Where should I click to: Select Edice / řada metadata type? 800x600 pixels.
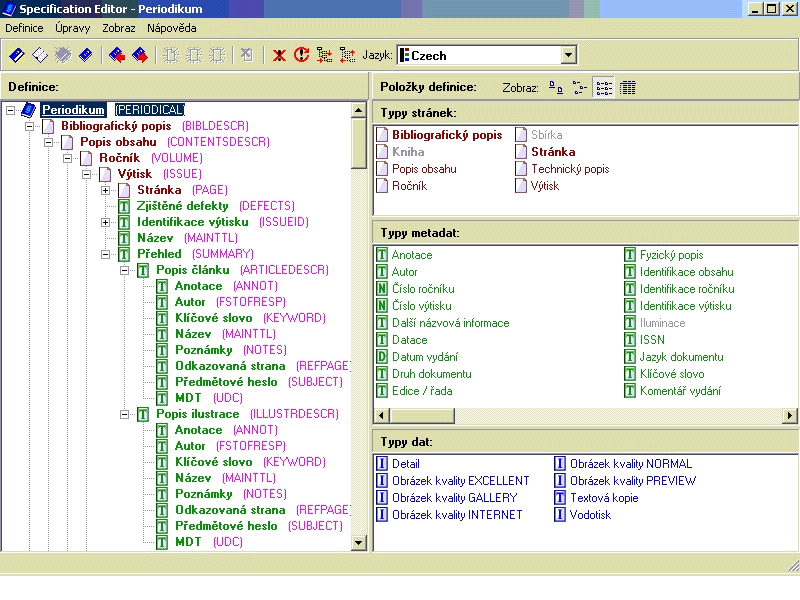click(422, 391)
